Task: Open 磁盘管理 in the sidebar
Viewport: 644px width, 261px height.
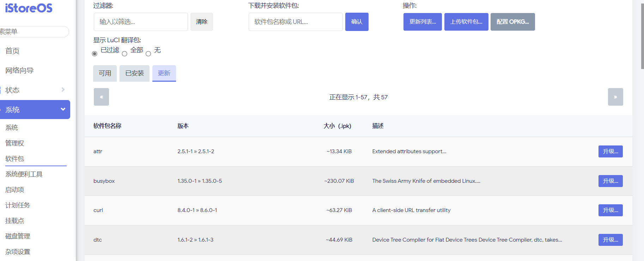Action: (x=18, y=236)
